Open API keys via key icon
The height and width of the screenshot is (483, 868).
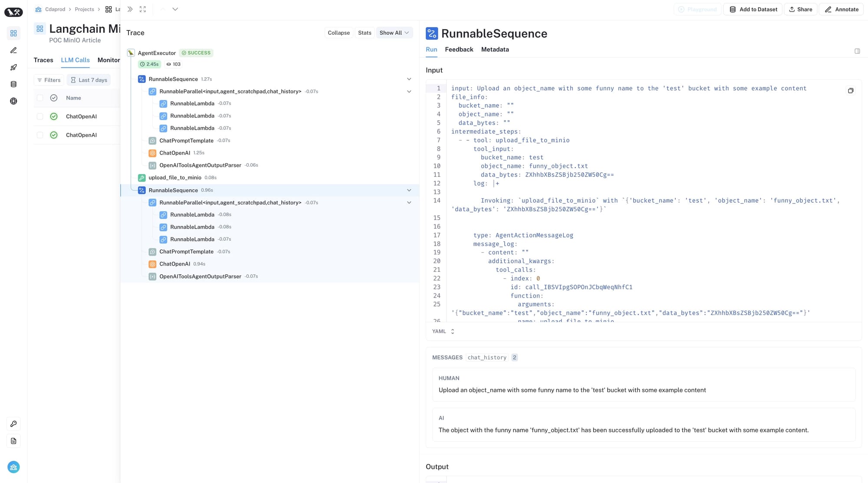click(x=13, y=424)
